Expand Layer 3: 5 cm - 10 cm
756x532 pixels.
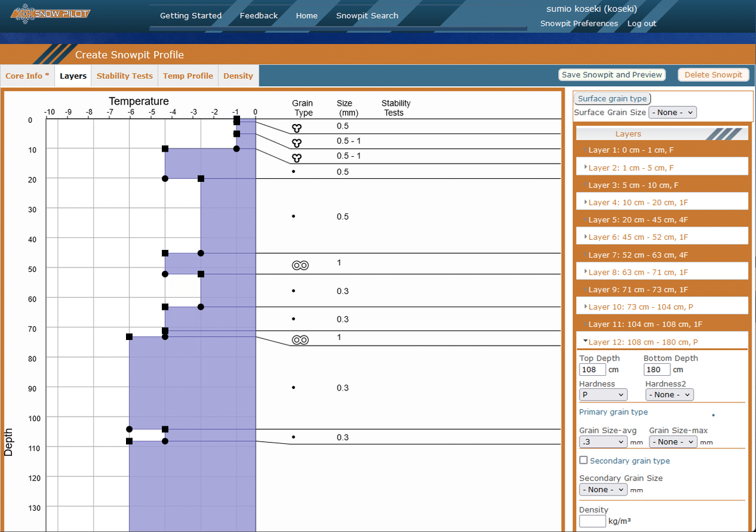pos(661,186)
